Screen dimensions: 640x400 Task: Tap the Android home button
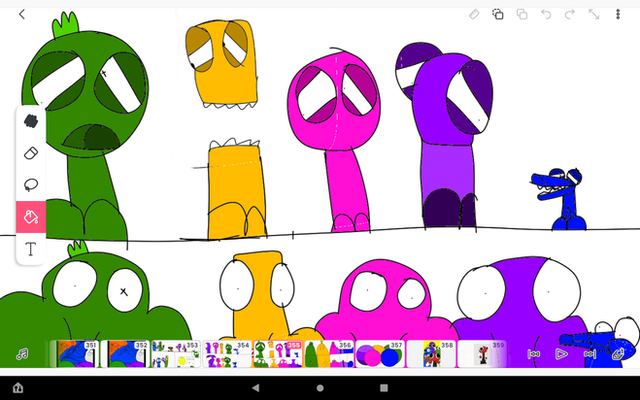pos(320,388)
